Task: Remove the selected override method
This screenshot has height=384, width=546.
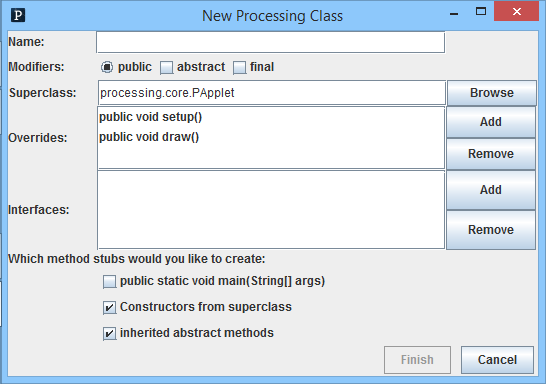Action: (491, 154)
